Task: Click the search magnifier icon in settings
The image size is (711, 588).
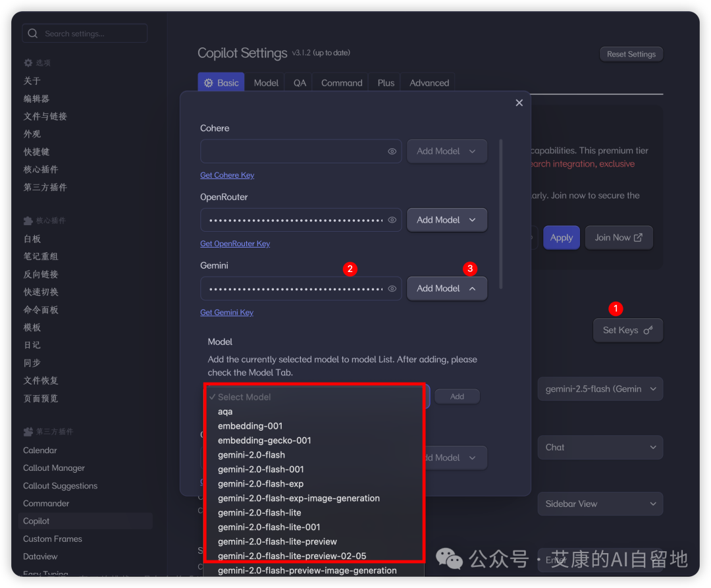Action: [x=33, y=34]
